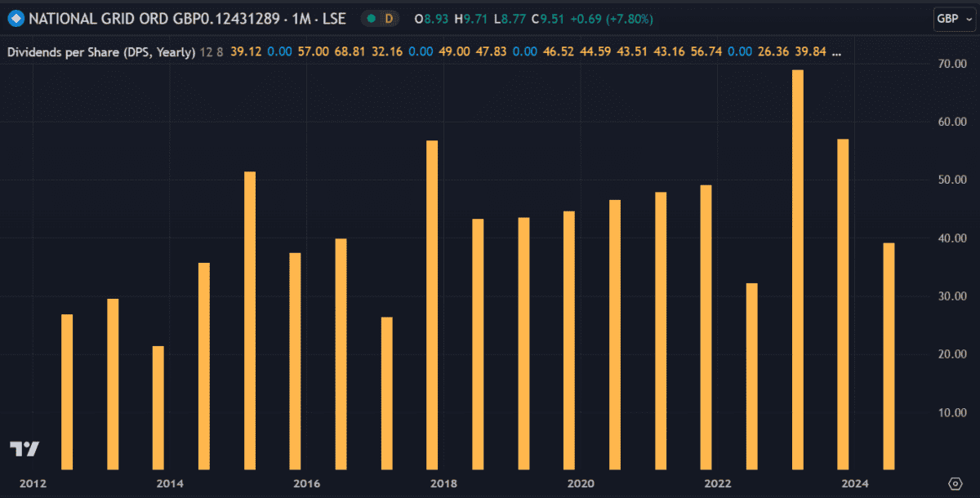Click the TradingView logo in bottom corner
Viewport: 980px width, 498px height.
(x=24, y=449)
